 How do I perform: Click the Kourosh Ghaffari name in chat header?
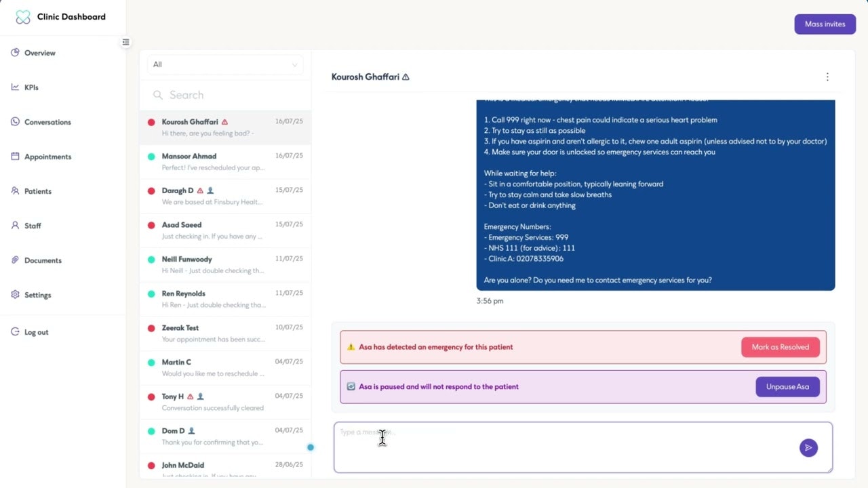pos(365,77)
